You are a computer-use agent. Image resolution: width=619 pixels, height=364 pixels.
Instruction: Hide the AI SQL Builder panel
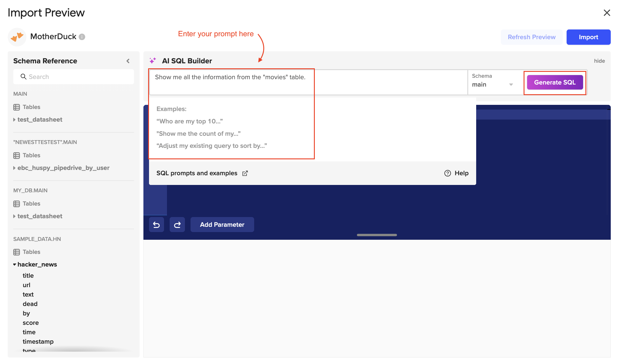[599, 61]
